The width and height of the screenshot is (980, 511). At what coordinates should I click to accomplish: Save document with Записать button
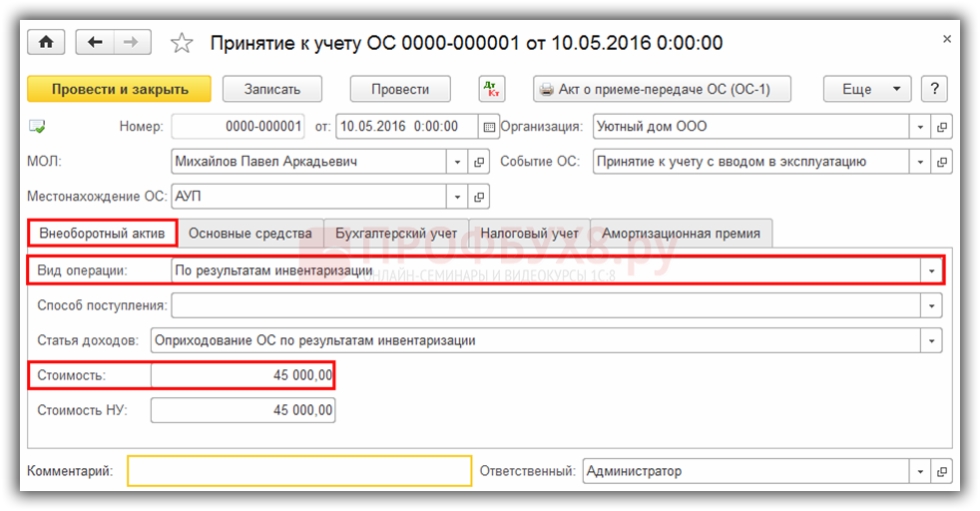coord(271,90)
